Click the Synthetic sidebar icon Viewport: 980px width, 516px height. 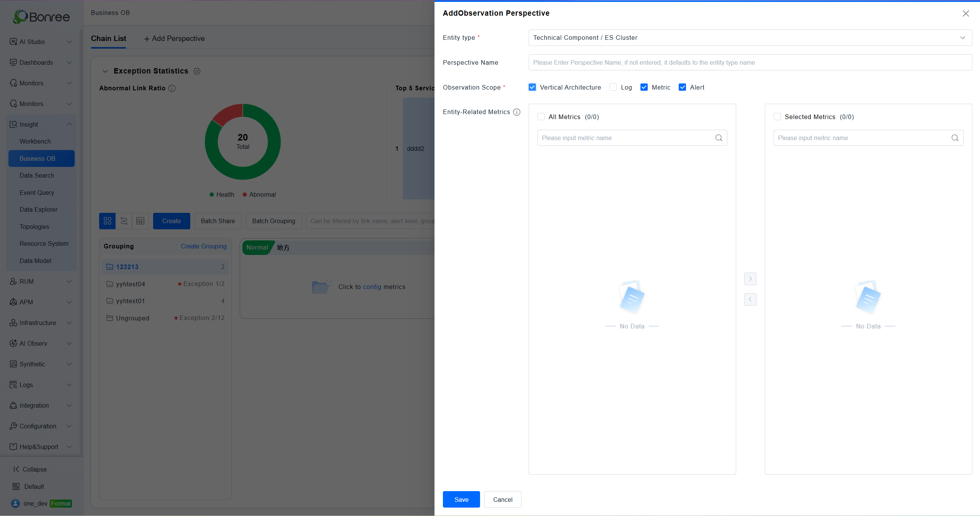point(13,364)
